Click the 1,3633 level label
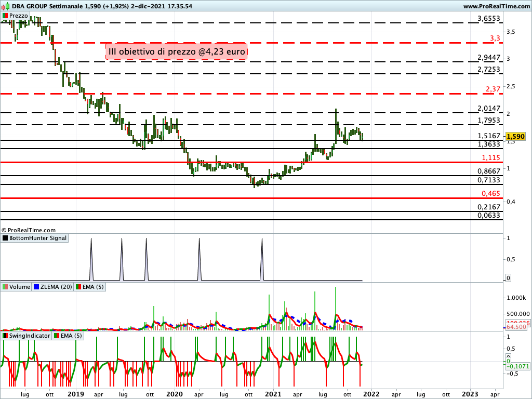This screenshot has height=399, width=532. [488, 144]
